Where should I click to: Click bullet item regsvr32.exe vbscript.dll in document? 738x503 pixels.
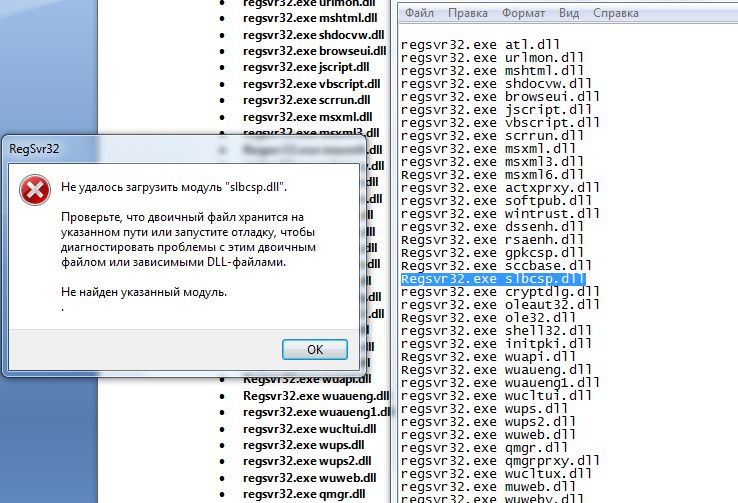[312, 84]
